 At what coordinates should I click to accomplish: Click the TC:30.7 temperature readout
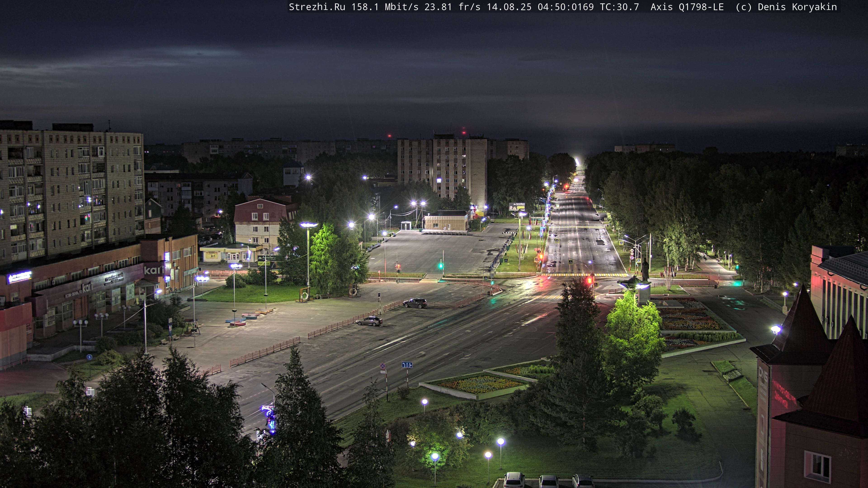coord(619,7)
